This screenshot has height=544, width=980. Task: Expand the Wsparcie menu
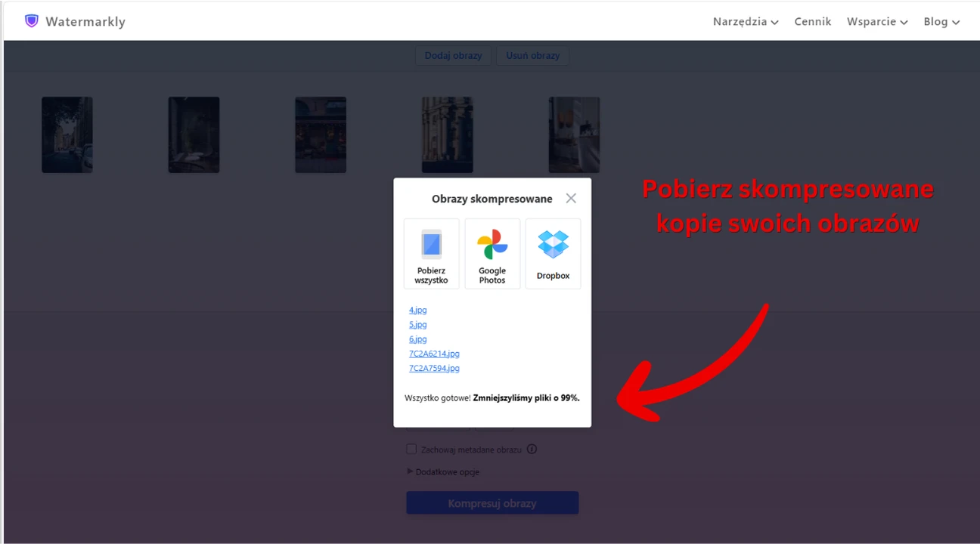[x=877, y=22]
